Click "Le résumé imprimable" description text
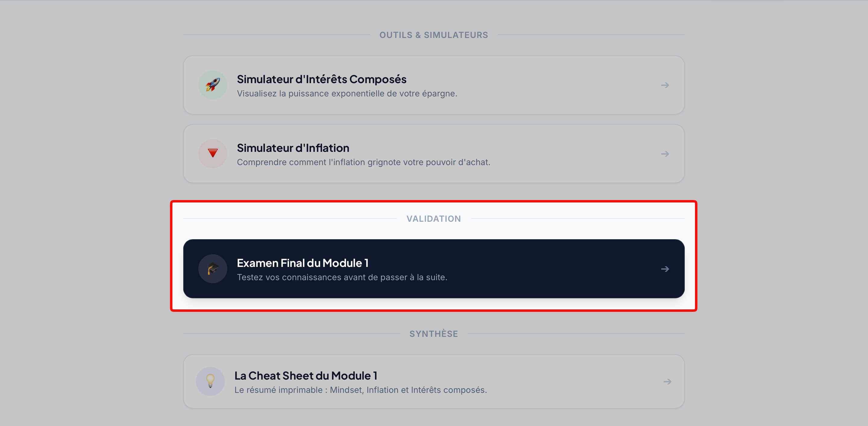This screenshot has width=868, height=426. coord(360,390)
